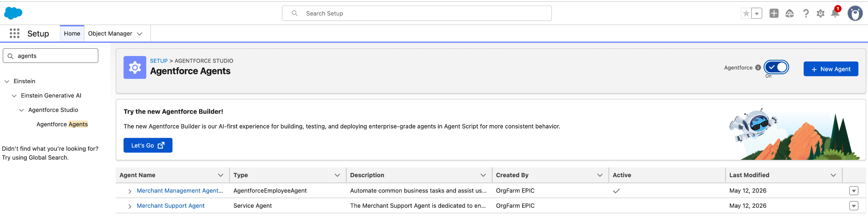
Task: Click the Favorites star icon
Action: (x=746, y=14)
